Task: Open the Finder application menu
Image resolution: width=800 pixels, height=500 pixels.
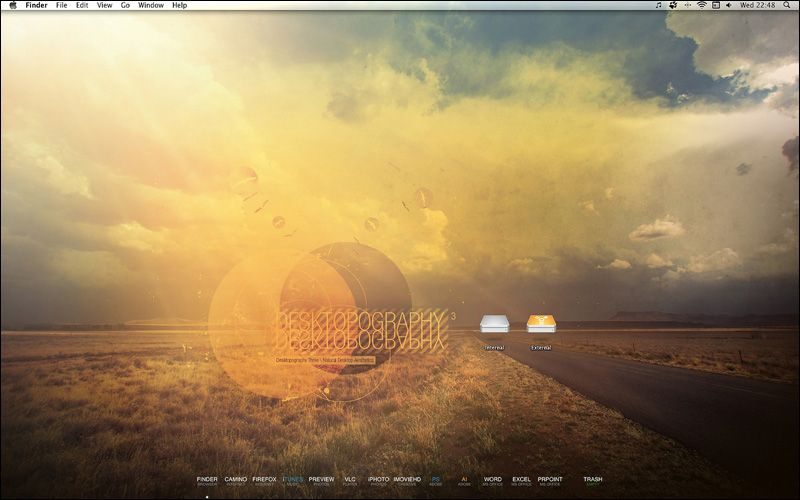Action: click(36, 5)
